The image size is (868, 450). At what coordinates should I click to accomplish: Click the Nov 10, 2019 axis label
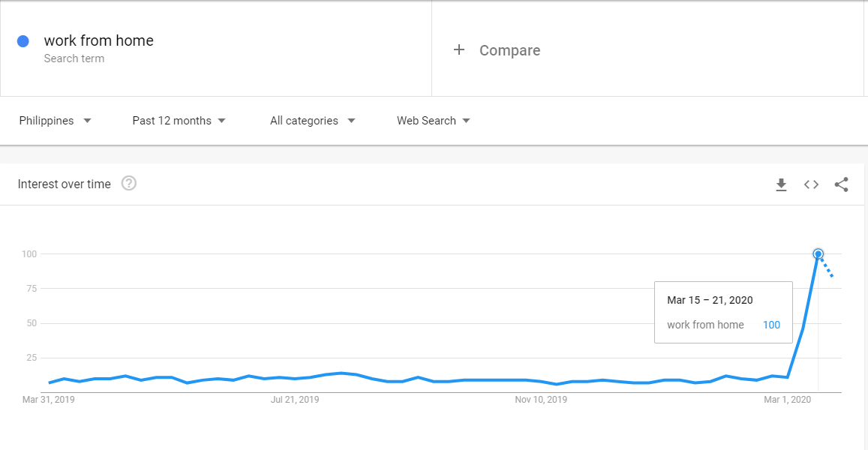click(541, 400)
